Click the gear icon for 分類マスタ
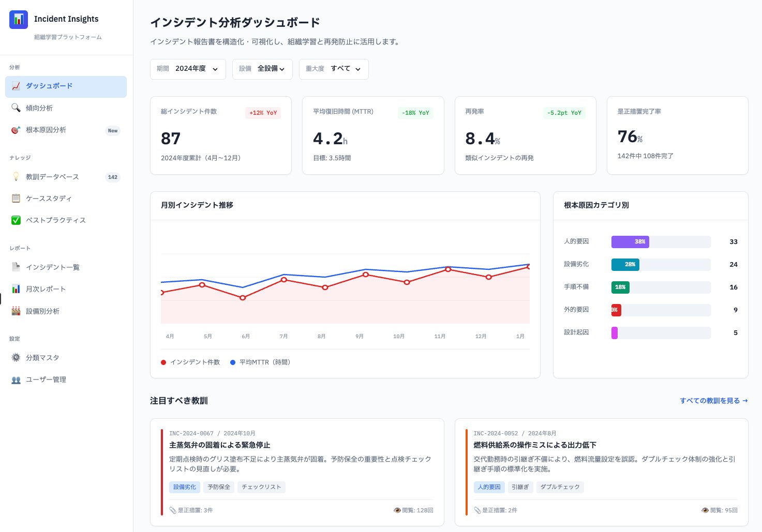The image size is (762, 532). coord(16,358)
